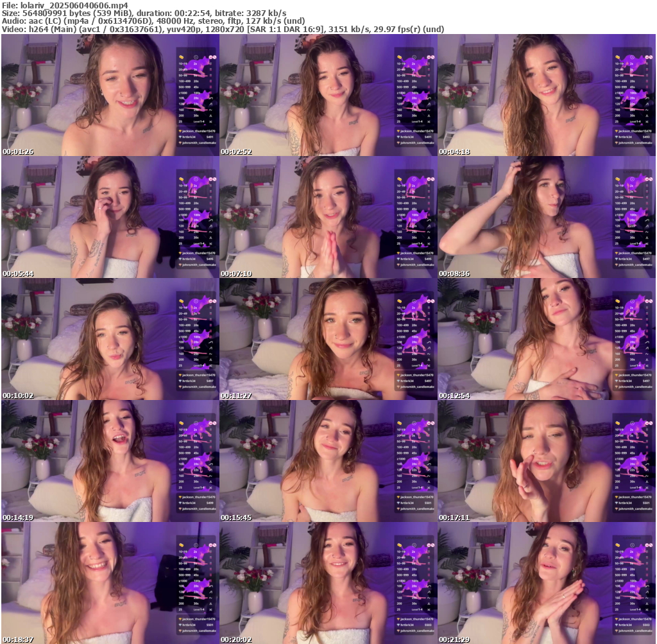This screenshot has width=657, height=644.
Task: Open the thumbnail at 00:05:44
Action: point(110,217)
